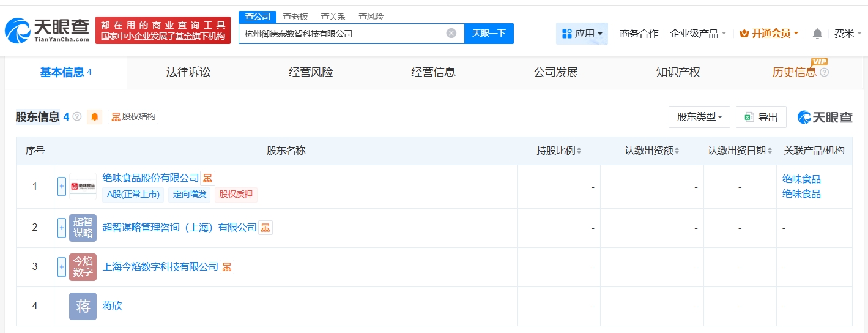Click the shareholder alert bell icon
The image size is (868, 333).
pyautogui.click(x=95, y=116)
